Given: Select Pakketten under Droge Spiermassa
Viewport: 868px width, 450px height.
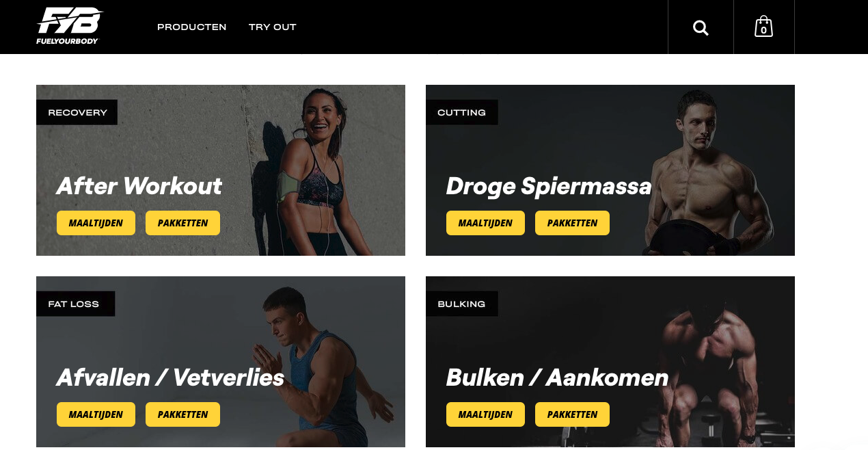Looking at the screenshot, I should point(572,223).
